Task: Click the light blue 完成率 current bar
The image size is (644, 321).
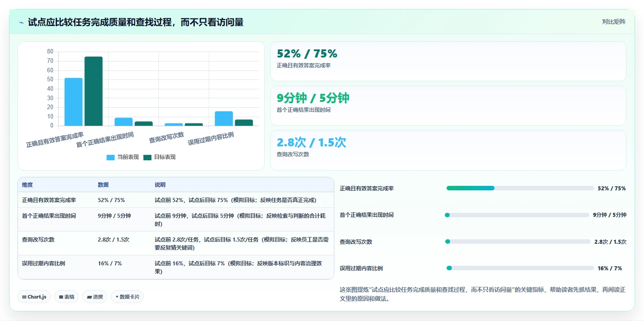Action: pos(74,102)
